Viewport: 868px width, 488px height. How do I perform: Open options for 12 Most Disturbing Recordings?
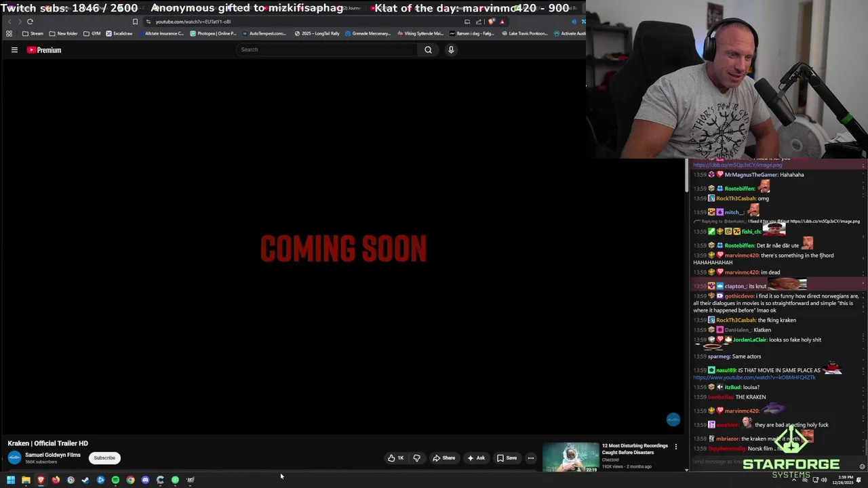pyautogui.click(x=675, y=446)
